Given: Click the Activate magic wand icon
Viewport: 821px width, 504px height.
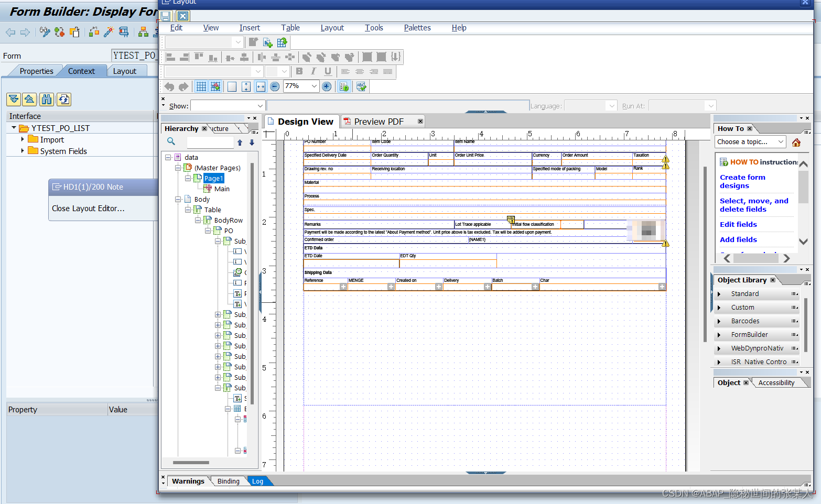Looking at the screenshot, I should pos(109,32).
